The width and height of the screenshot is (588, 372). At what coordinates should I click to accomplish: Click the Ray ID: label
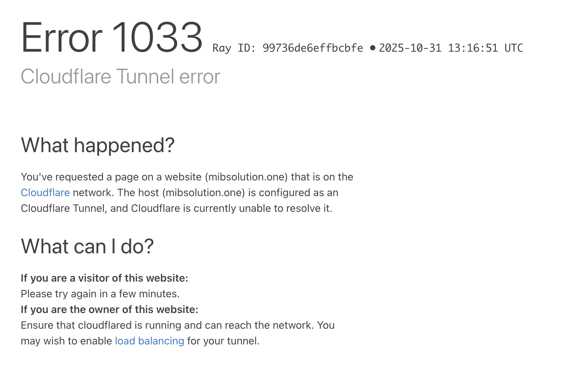coord(234,48)
